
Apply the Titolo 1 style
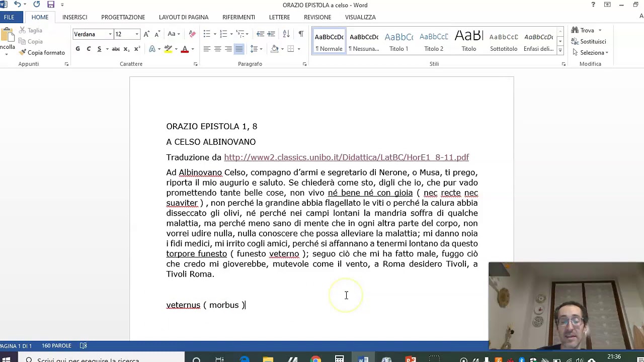tap(399, 41)
